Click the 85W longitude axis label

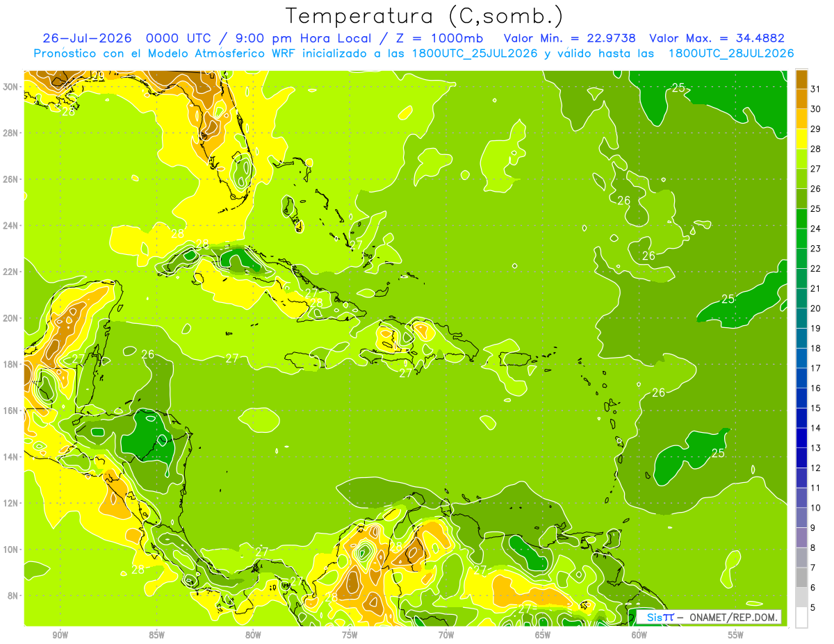coord(157,635)
